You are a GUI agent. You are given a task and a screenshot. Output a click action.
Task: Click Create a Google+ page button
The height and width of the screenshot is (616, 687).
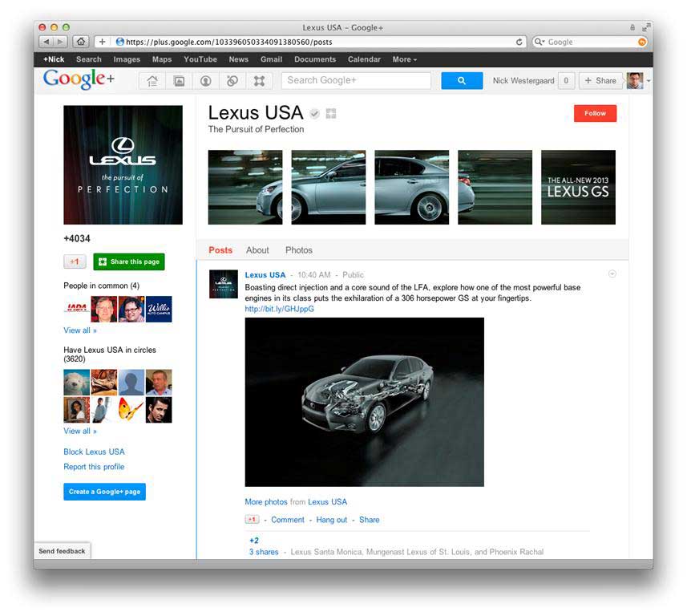[104, 492]
